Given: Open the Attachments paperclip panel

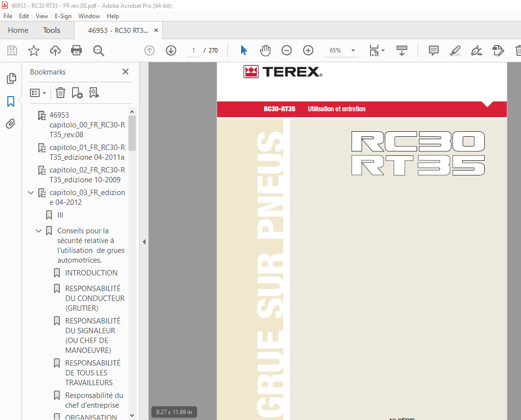Looking at the screenshot, I should pyautogui.click(x=11, y=124).
